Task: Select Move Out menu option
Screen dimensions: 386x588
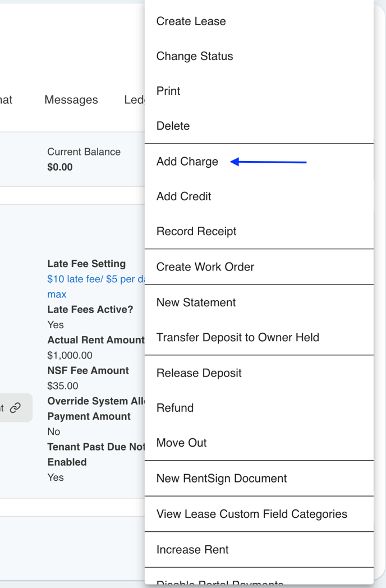Action: [x=181, y=443]
